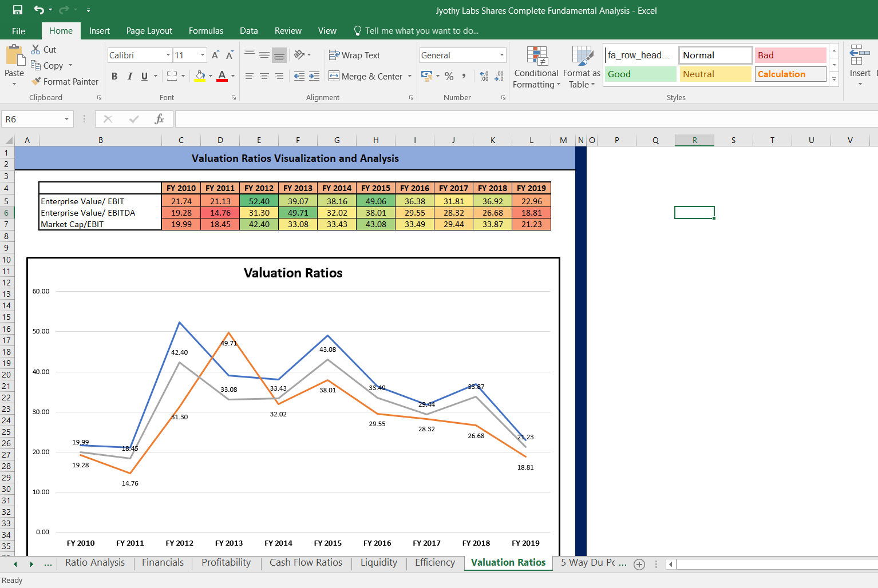Click the Copy icon
Screen dimensions: 878x588
[35, 65]
